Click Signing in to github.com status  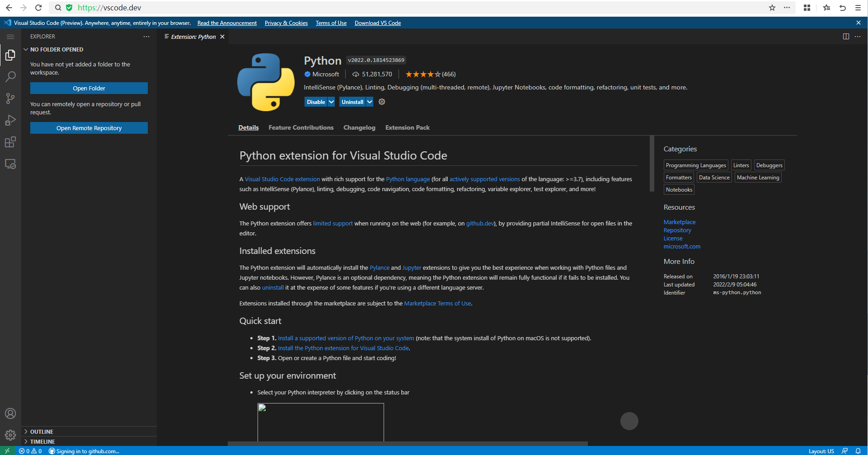(x=84, y=451)
